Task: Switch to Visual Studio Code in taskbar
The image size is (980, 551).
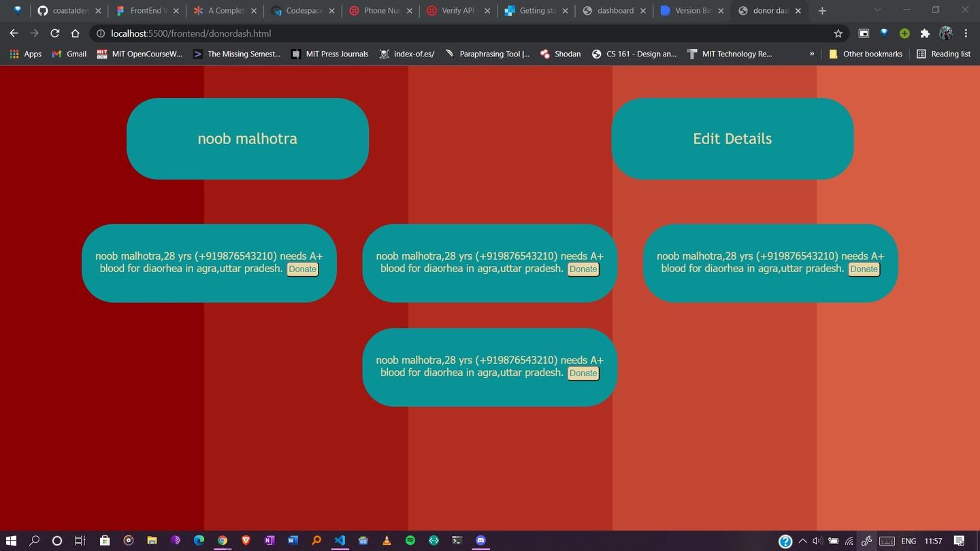Action: 340,541
